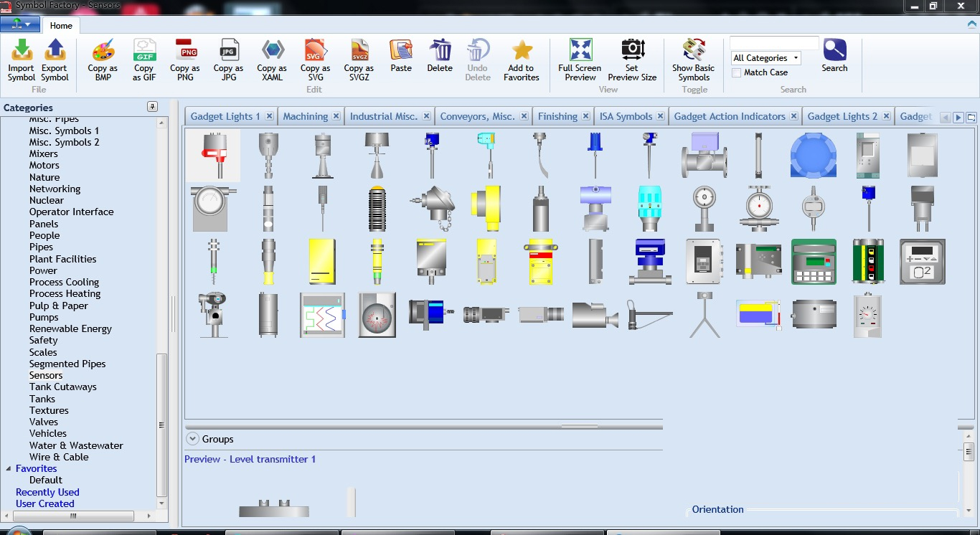The width and height of the screenshot is (980, 535).
Task: Select the tripod sensor symbol
Action: [705, 315]
